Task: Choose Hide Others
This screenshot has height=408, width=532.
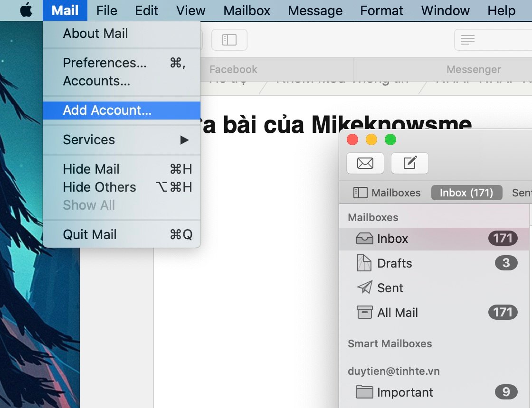Action: [122, 187]
